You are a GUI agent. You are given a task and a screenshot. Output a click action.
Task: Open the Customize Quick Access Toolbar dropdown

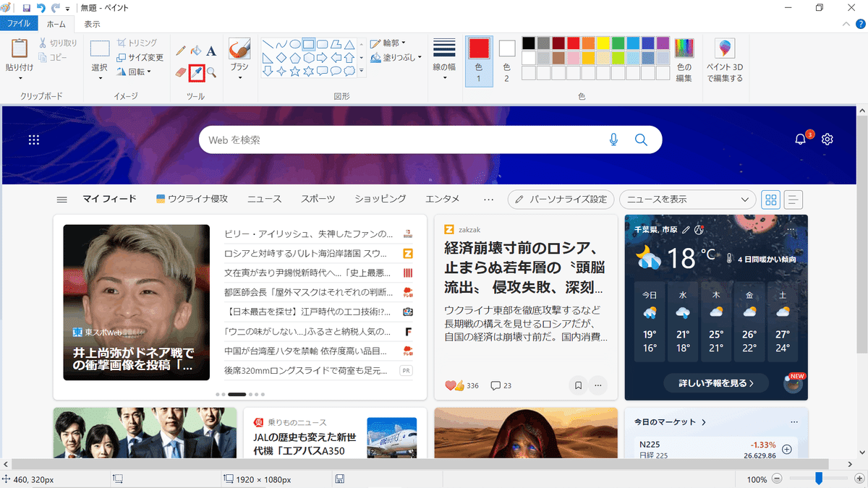click(67, 9)
